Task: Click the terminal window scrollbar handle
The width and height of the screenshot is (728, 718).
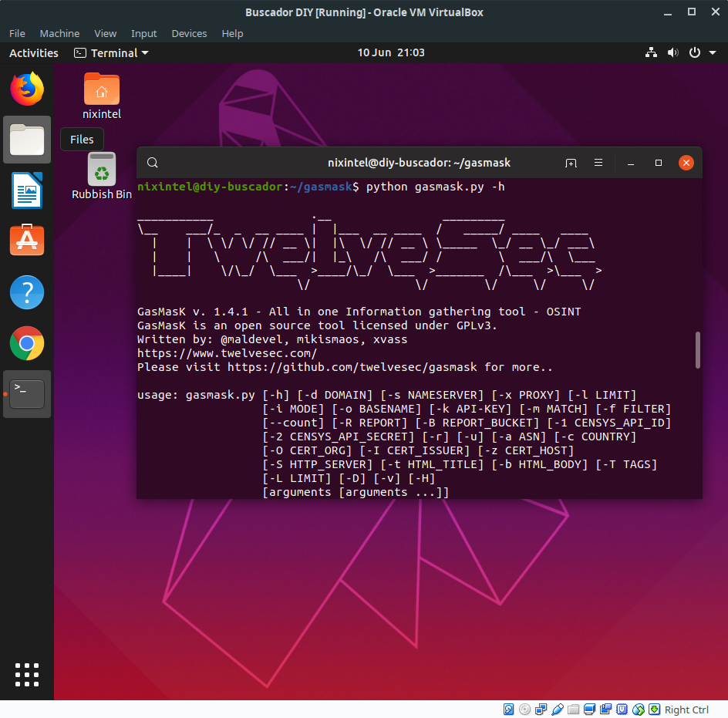Action: coord(697,350)
